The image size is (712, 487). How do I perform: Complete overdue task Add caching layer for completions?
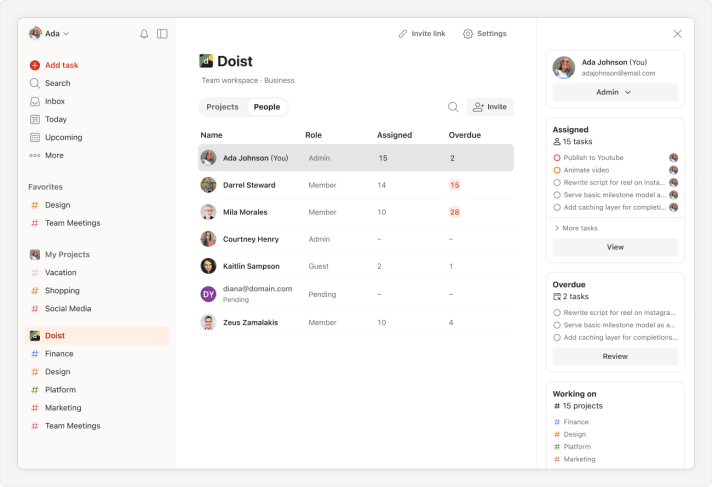point(557,338)
